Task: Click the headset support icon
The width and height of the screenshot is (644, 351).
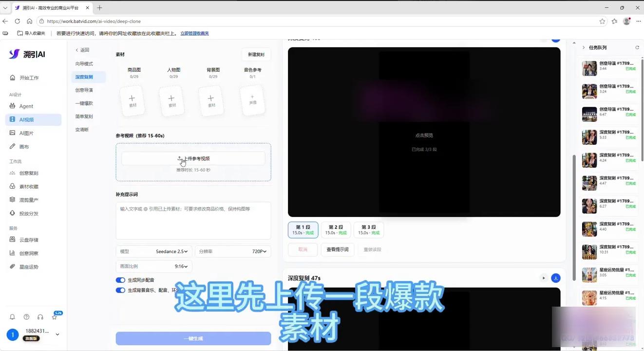Action: tap(40, 317)
